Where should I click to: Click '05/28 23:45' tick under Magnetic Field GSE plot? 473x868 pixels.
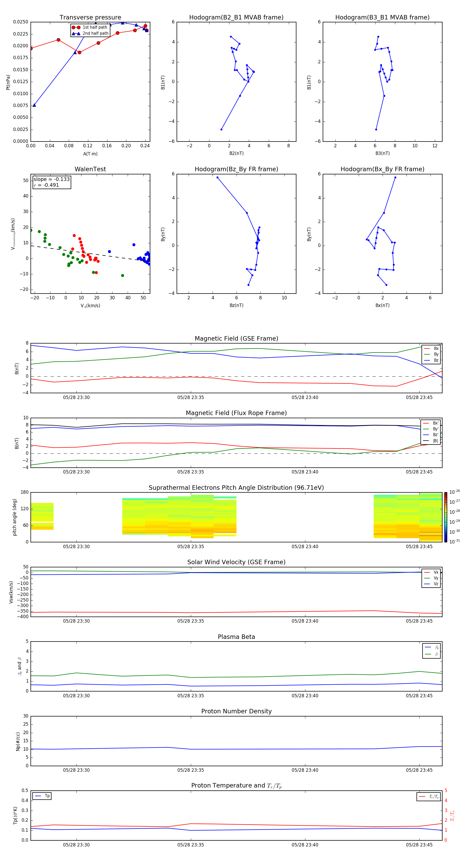click(x=419, y=397)
